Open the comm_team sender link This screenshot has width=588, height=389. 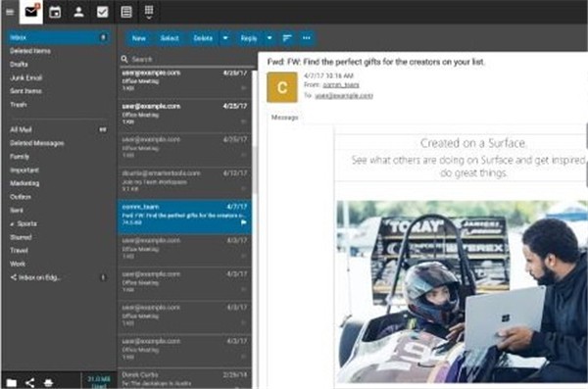point(341,85)
